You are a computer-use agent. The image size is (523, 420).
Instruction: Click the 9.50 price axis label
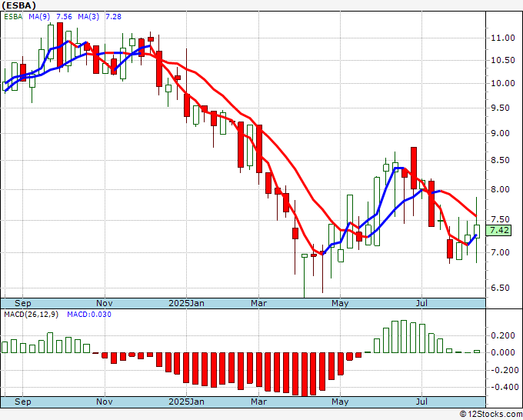pyautogui.click(x=501, y=108)
